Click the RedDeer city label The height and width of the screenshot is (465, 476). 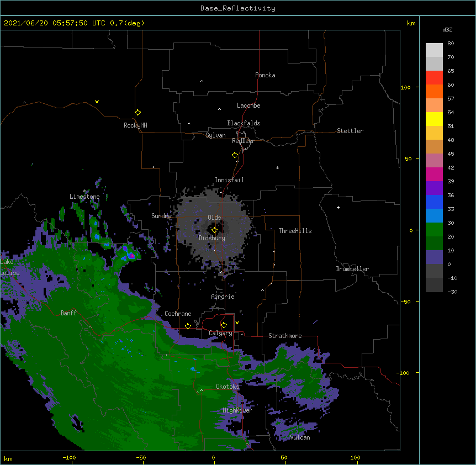[243, 141]
